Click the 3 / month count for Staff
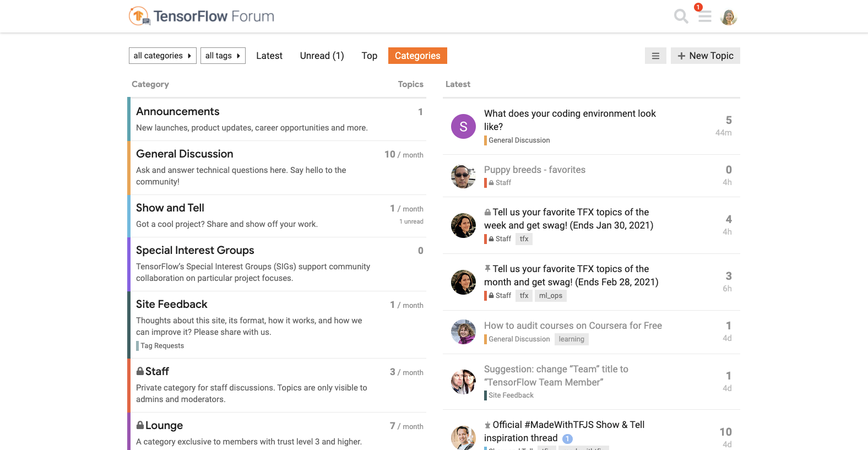 406,372
